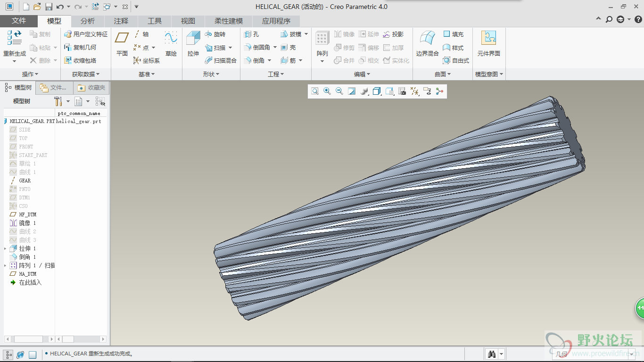644x362 pixels.
Task: Switch to the 工具 tools tab
Action: pos(155,21)
